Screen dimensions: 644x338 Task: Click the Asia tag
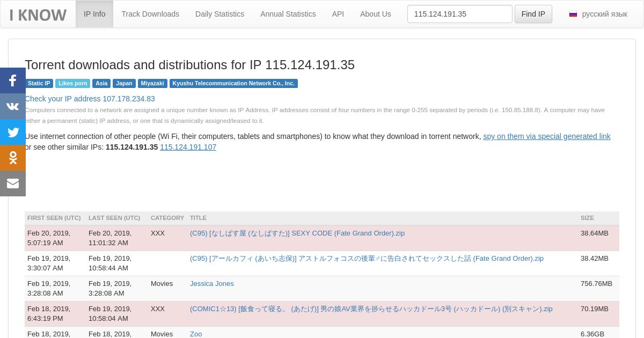101,84
